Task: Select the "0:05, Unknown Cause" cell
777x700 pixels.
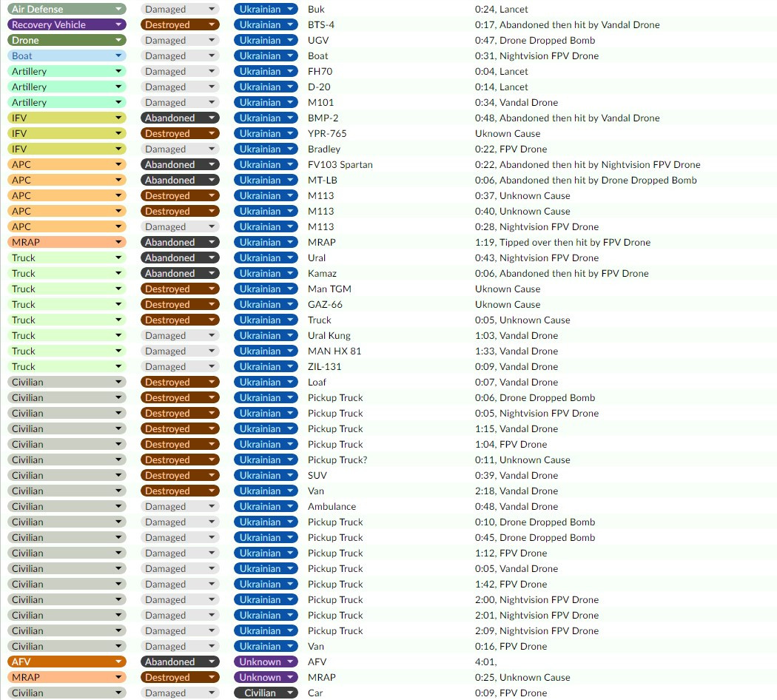Action: tap(522, 320)
